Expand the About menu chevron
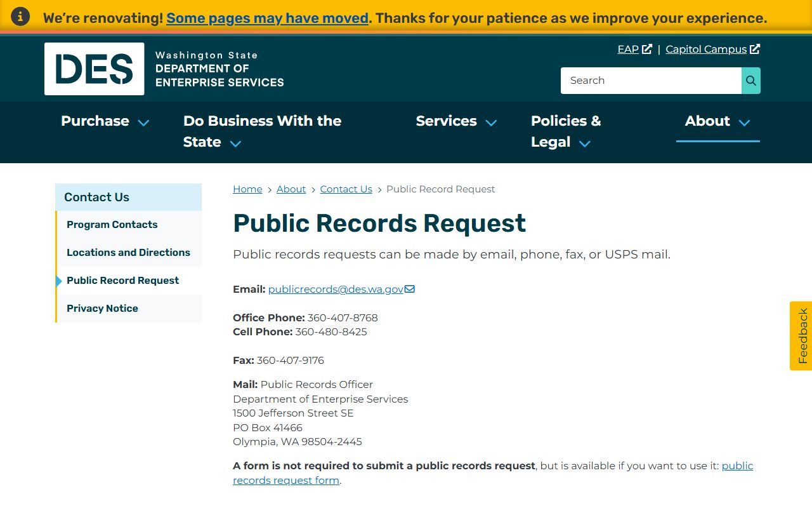 coord(745,123)
